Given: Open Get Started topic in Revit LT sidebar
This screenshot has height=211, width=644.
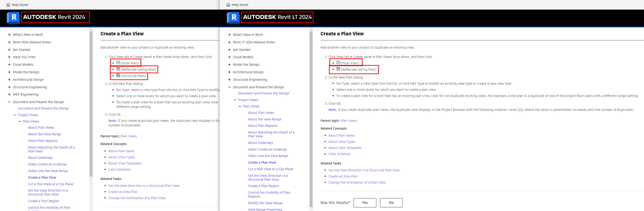Looking at the screenshot, I should click(241, 50).
